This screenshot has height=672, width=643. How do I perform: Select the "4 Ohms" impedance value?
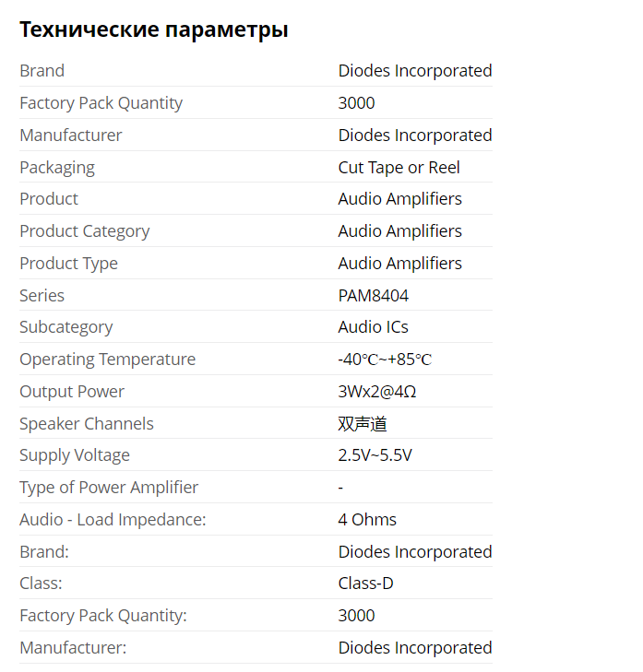pos(367,520)
